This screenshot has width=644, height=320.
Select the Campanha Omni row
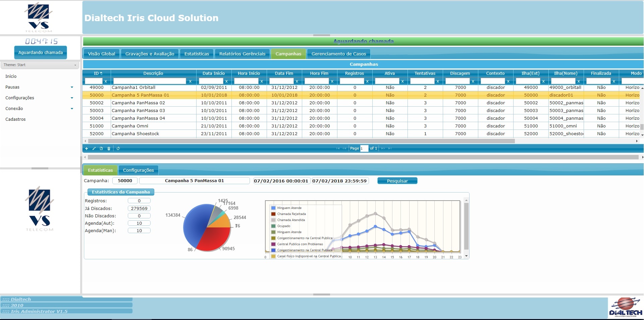[362, 126]
